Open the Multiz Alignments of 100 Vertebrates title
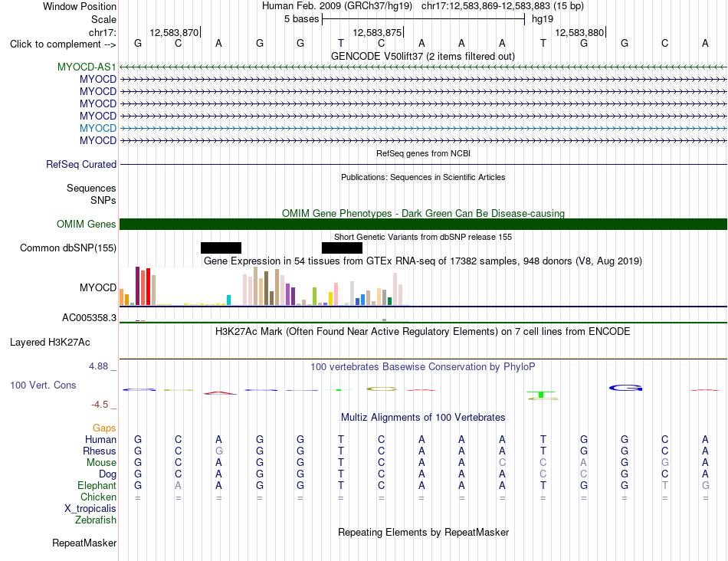Screen dimensions: 728x561 pyautogui.click(x=423, y=417)
